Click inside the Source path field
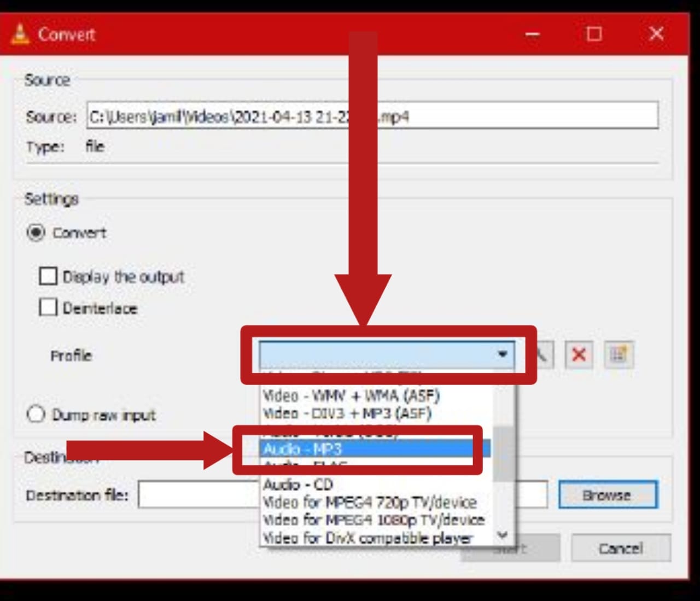 (372, 115)
